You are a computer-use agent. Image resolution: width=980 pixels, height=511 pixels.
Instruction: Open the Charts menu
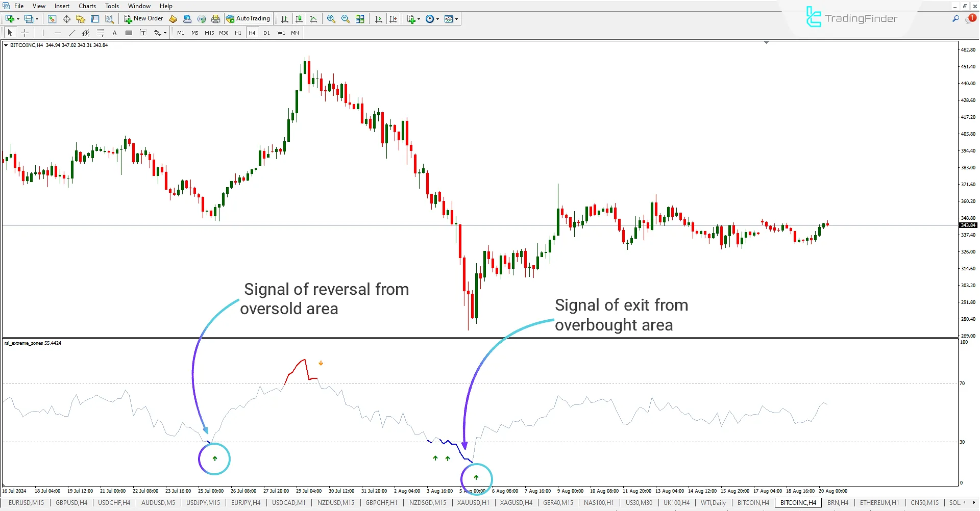tap(87, 6)
